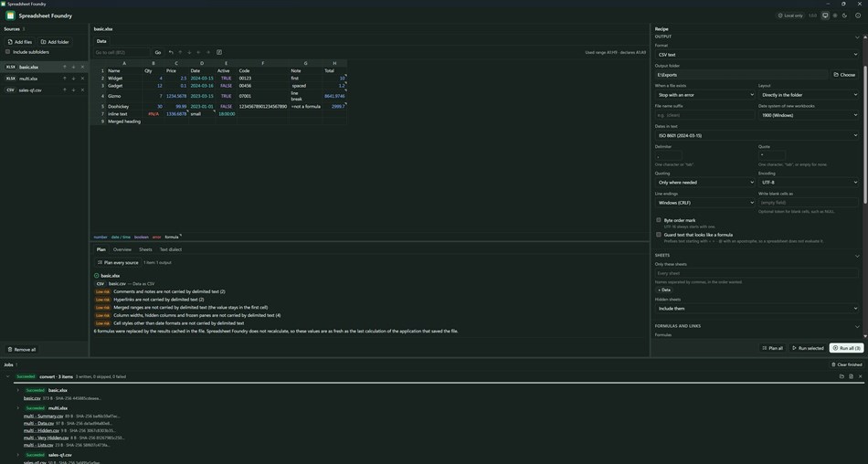868x464 pixels.
Task: Open the output folder for the convert job
Action: [x=842, y=376]
